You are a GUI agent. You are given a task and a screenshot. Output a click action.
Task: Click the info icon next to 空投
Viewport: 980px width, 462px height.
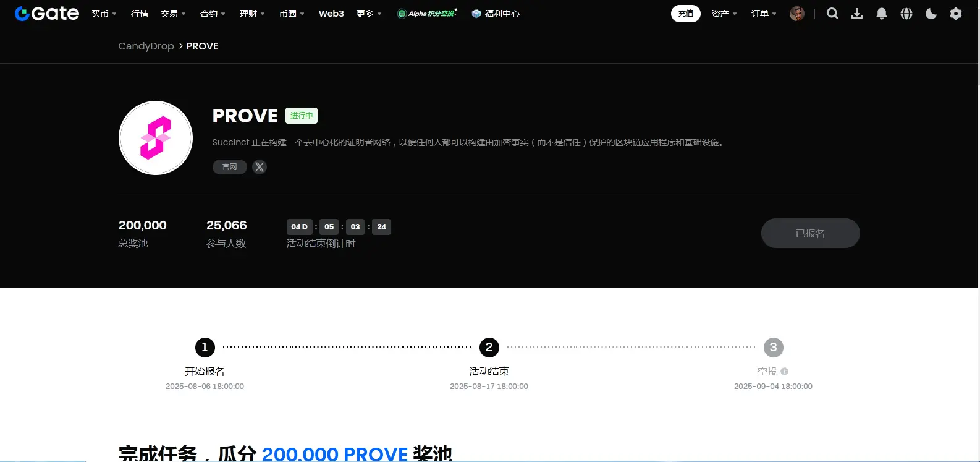coord(784,372)
